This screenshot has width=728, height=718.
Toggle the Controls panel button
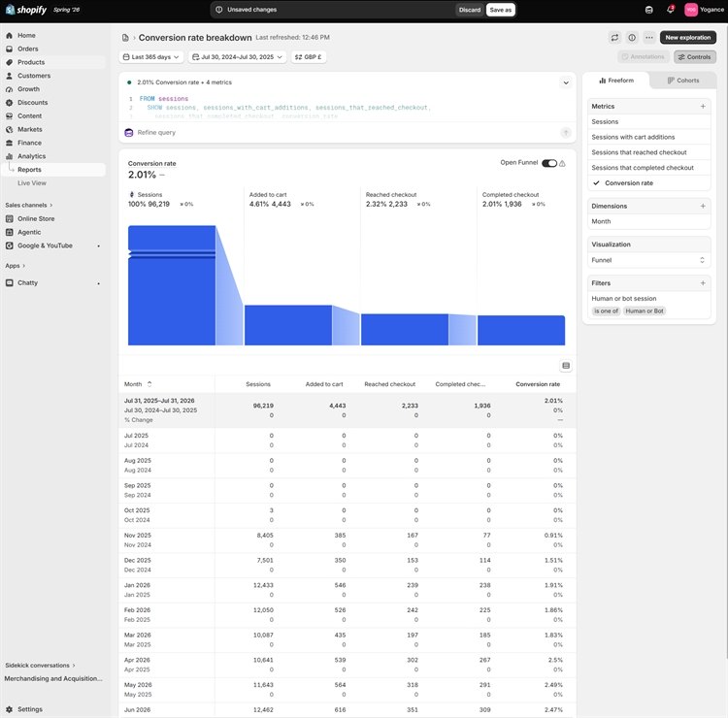(695, 57)
